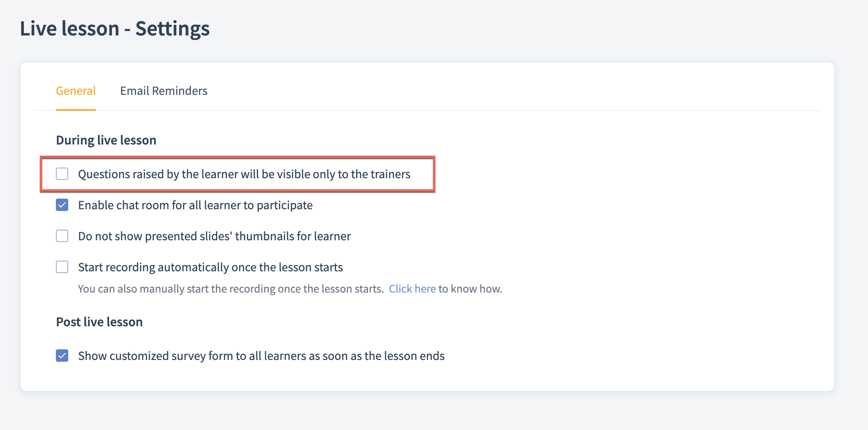
Task: Open the Click here recording help link
Action: [412, 289]
